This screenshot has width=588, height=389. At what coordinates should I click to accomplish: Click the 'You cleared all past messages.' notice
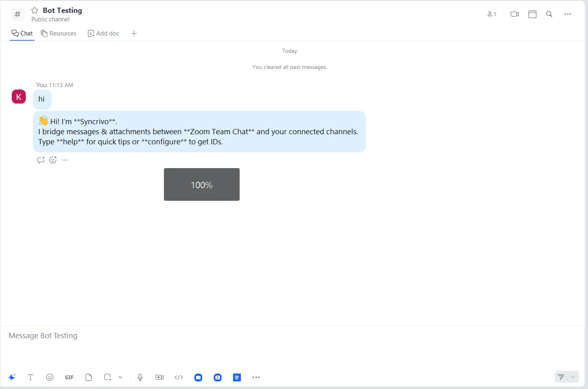click(x=290, y=67)
